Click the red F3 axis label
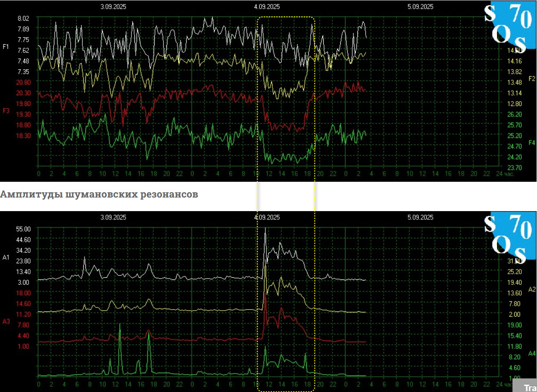This screenshot has height=392, width=537. coord(6,111)
